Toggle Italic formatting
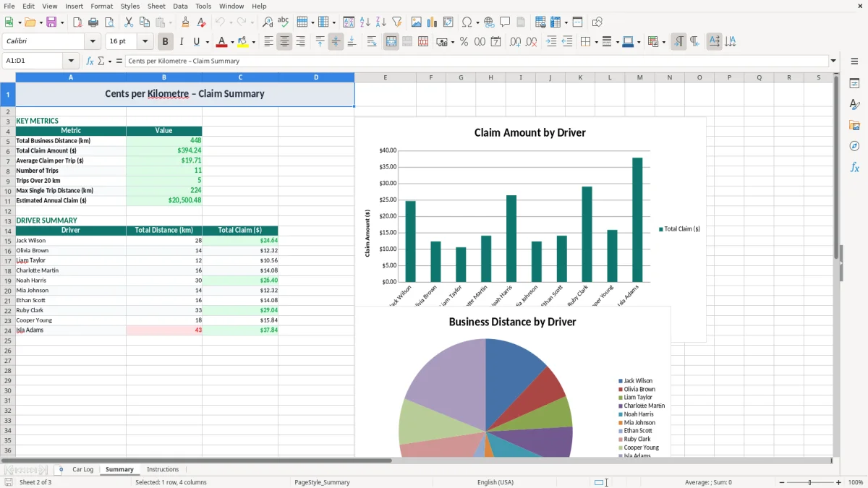The height and width of the screenshot is (488, 868). pyautogui.click(x=182, y=42)
